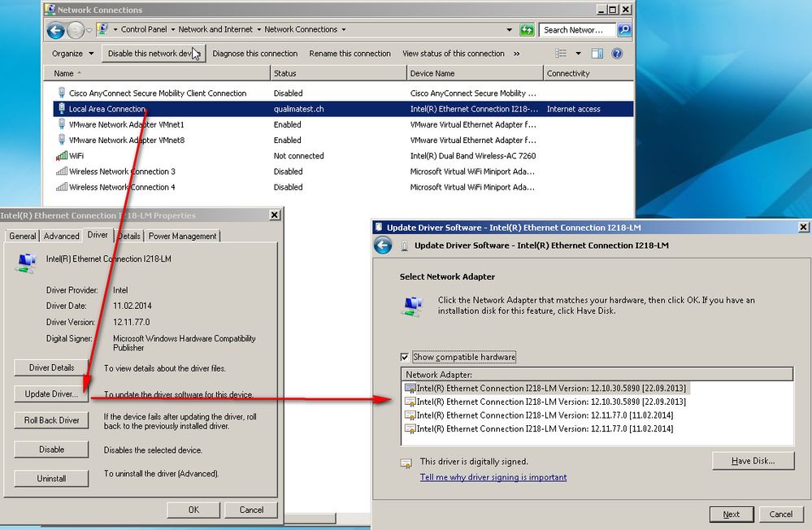Click View status of this connection
Screen dimensions: 812x530
pos(453,54)
